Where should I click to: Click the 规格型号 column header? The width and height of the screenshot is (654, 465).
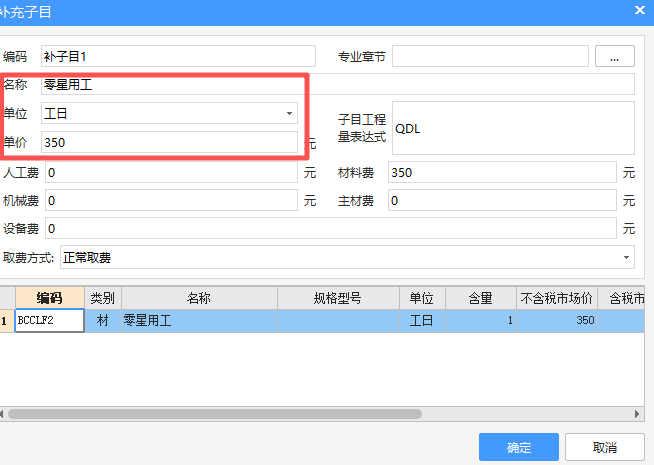point(338,298)
